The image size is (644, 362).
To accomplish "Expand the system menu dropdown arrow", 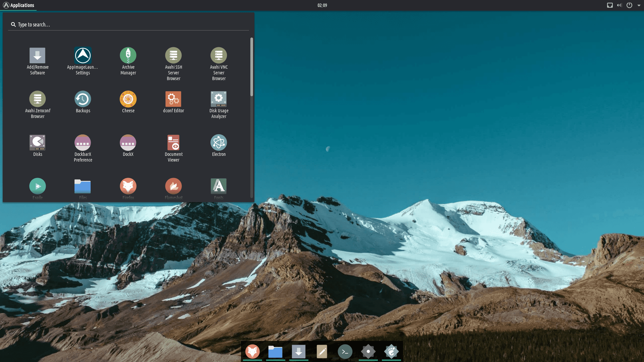I will pyautogui.click(x=639, y=5).
